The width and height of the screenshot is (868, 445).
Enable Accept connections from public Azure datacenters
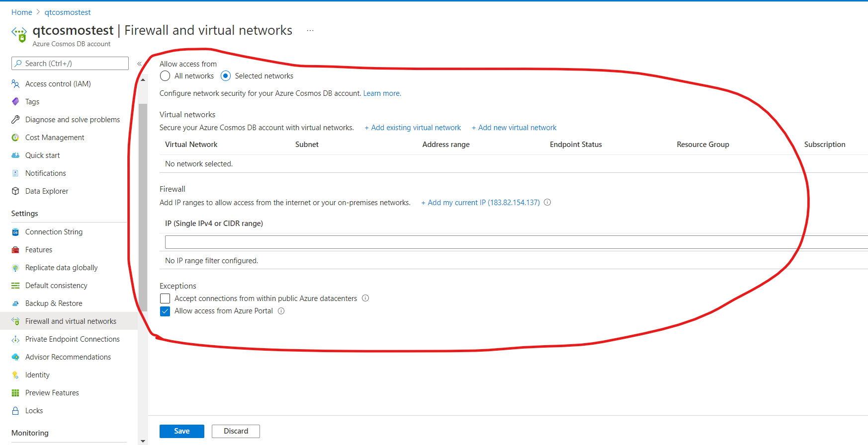[165, 298]
